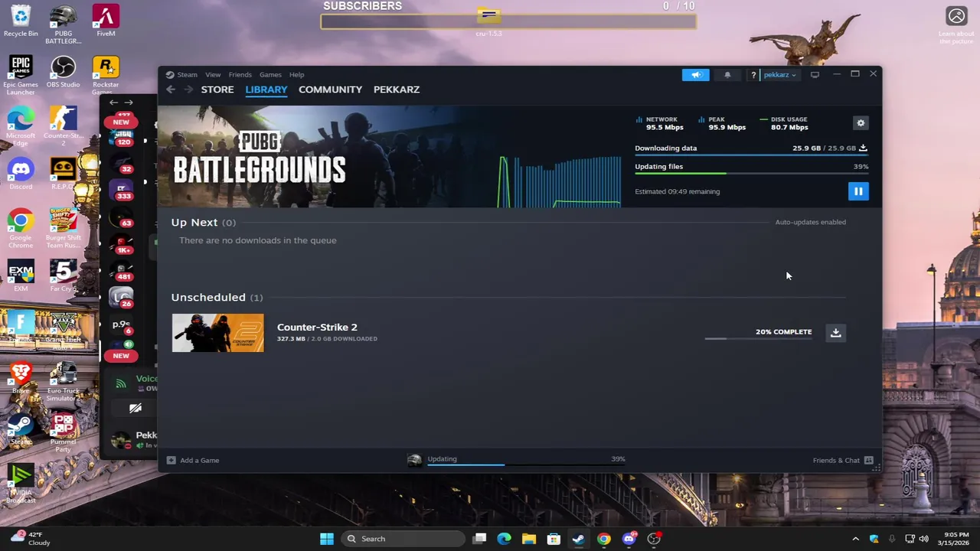Open Microsoft Edge desktop icon
The image size is (980, 551).
click(x=21, y=127)
